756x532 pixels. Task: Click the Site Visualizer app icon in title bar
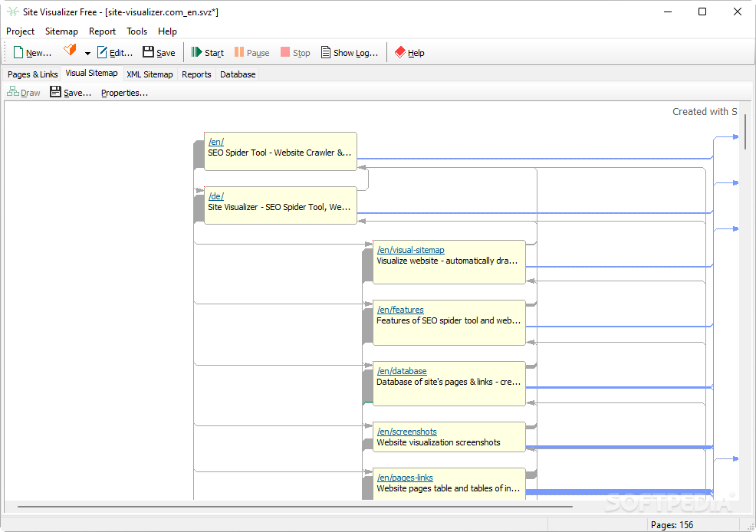click(12, 11)
